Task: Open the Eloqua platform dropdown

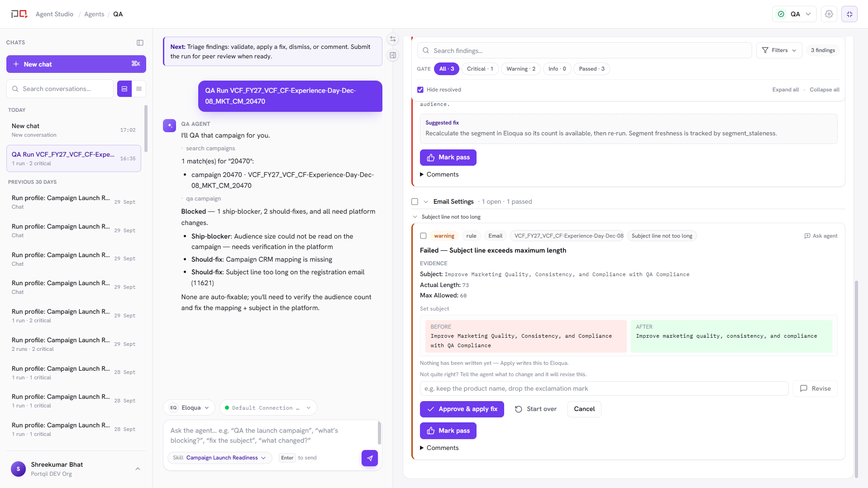Action: (189, 408)
